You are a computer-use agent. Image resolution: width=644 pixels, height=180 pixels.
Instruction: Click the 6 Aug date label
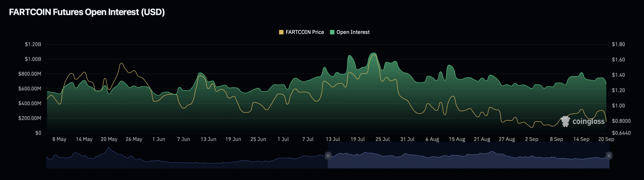(x=432, y=139)
